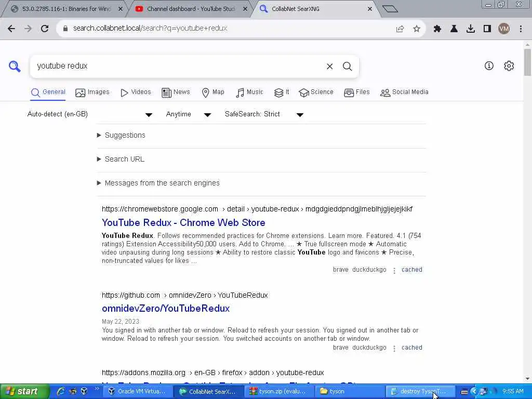Switch to the It category tab

tap(282, 92)
